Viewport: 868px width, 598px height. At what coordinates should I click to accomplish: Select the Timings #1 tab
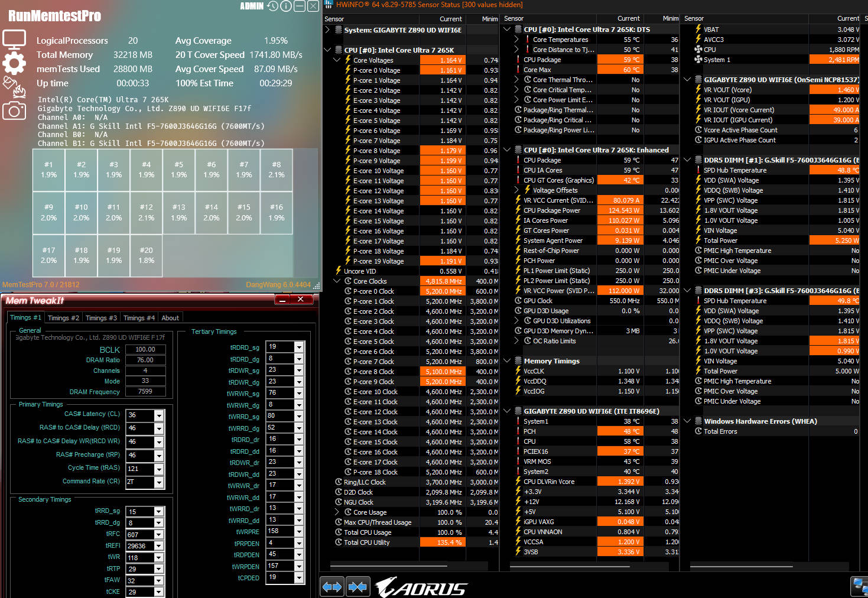(25, 317)
